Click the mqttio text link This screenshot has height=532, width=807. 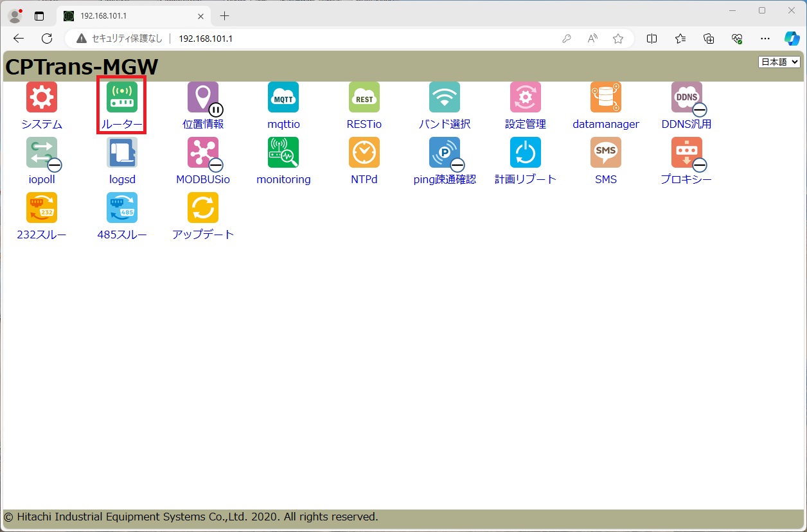283,124
